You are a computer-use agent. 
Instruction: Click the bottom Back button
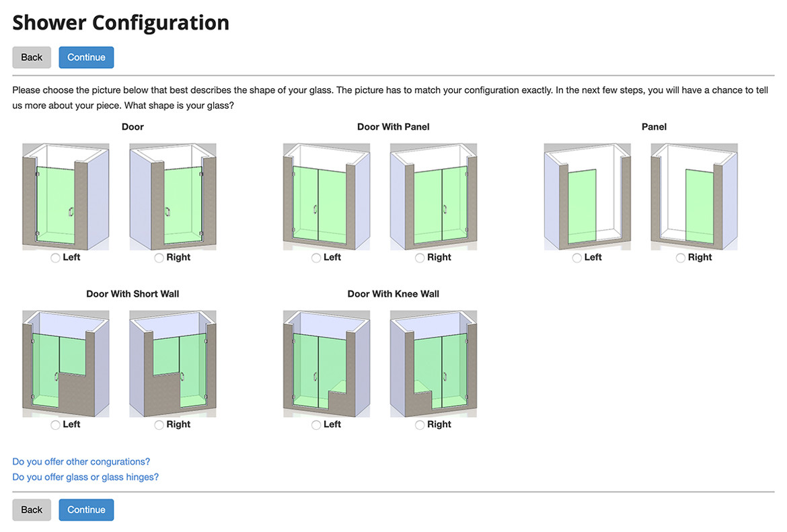tap(32, 509)
